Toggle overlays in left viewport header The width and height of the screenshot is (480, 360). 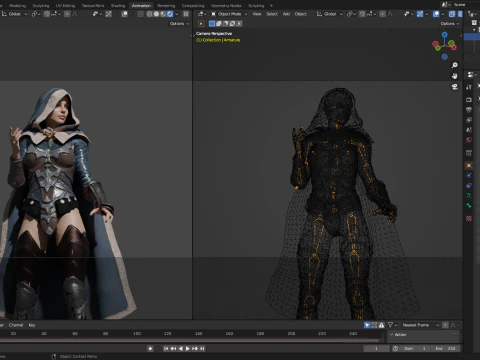pyautogui.click(x=125, y=14)
